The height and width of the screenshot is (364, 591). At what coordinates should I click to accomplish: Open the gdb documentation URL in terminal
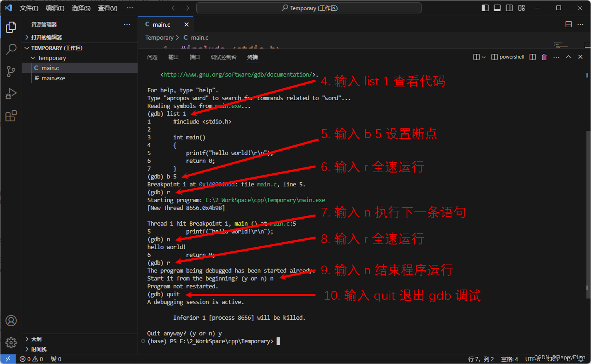[238, 74]
